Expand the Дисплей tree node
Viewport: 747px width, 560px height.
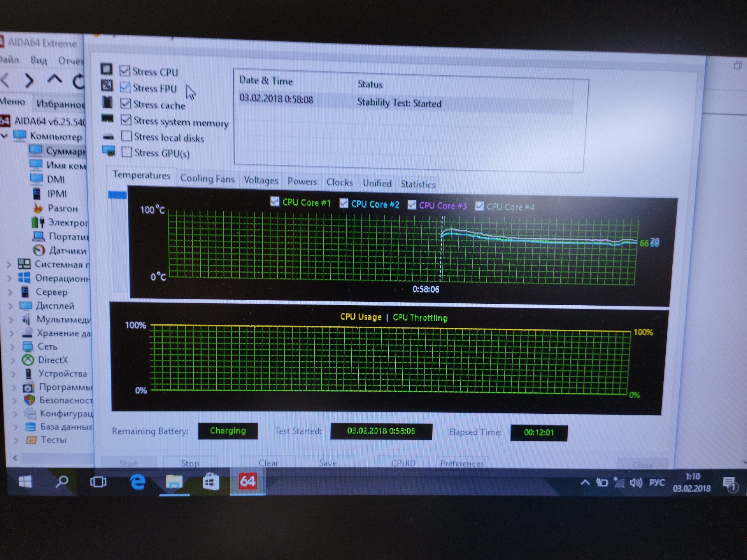click(x=11, y=306)
